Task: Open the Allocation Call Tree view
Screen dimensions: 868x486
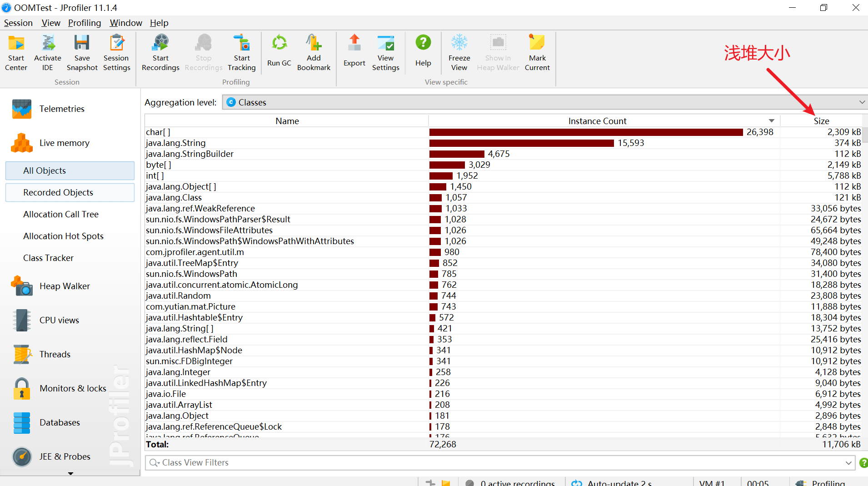Action: pyautogui.click(x=61, y=215)
